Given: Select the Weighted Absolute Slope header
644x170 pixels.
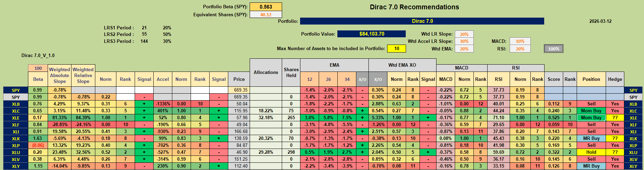Looking at the screenshot, I should pos(59,75).
